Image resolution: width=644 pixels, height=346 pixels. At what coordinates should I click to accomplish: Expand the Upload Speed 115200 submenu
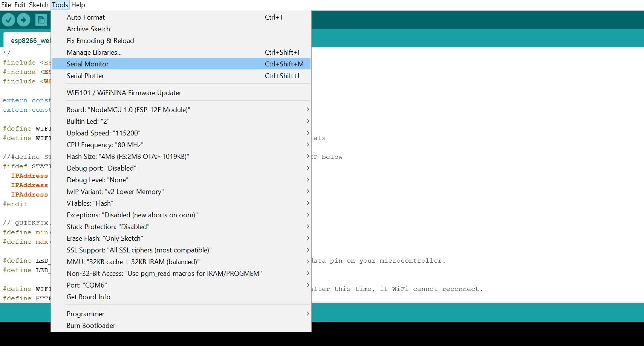tap(181, 133)
